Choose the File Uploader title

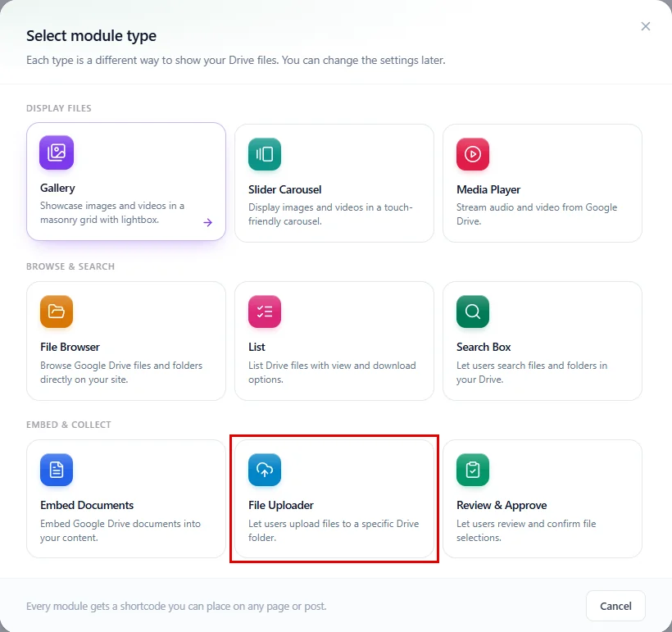(x=281, y=506)
